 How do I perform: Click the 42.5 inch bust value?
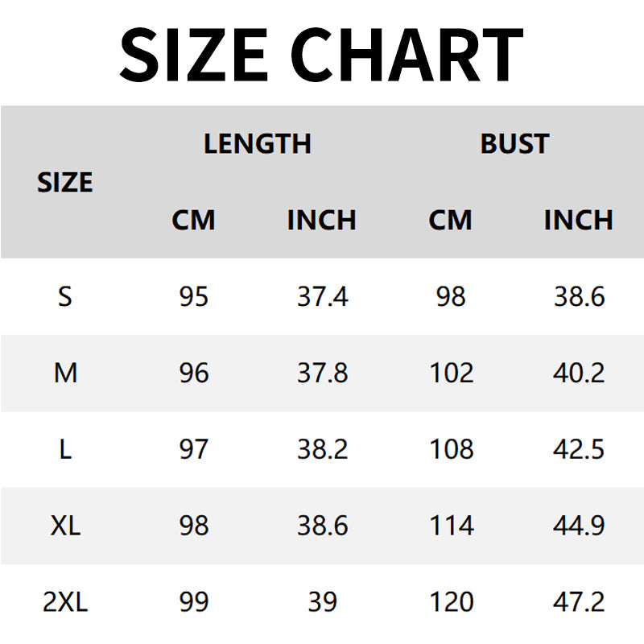click(579, 449)
